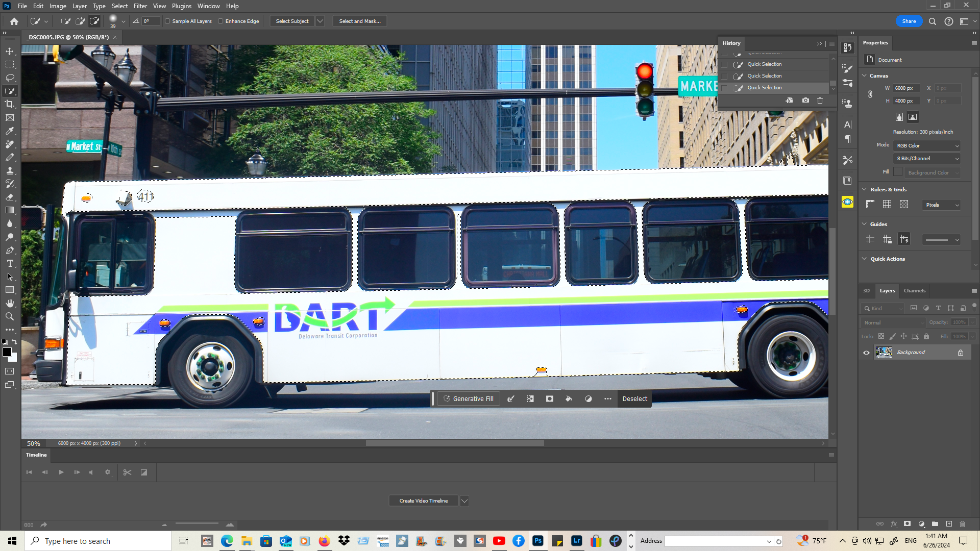Click the canvas Fill color swatch
Viewport: 980px width, 551px height.
coord(898,172)
